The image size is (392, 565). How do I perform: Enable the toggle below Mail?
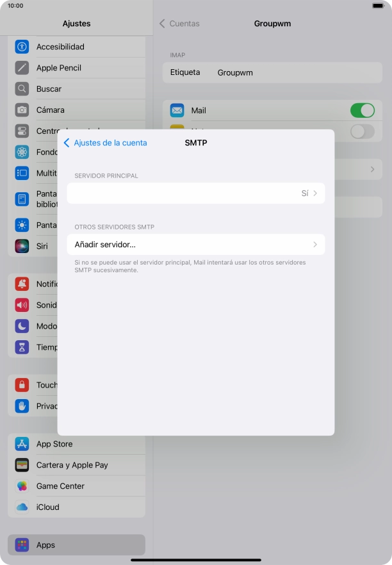point(362,131)
